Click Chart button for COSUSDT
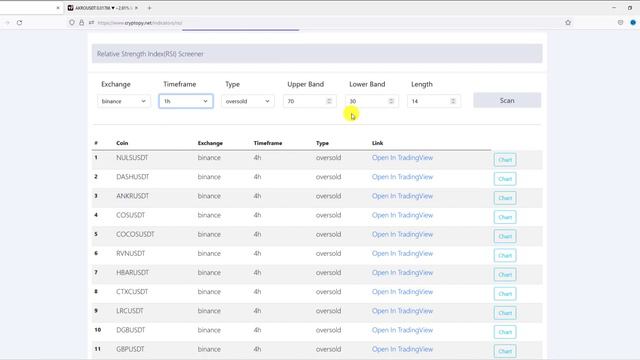The width and height of the screenshot is (640, 360). click(x=505, y=217)
